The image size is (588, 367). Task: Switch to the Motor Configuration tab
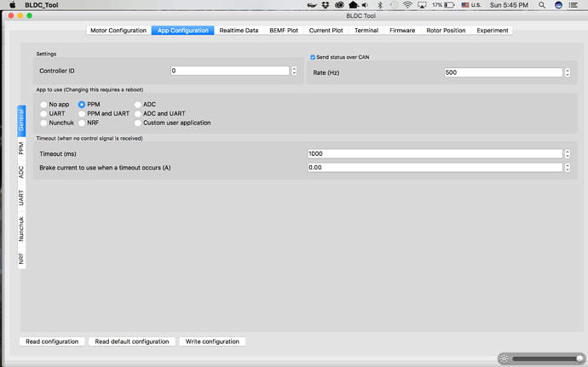[x=118, y=31]
